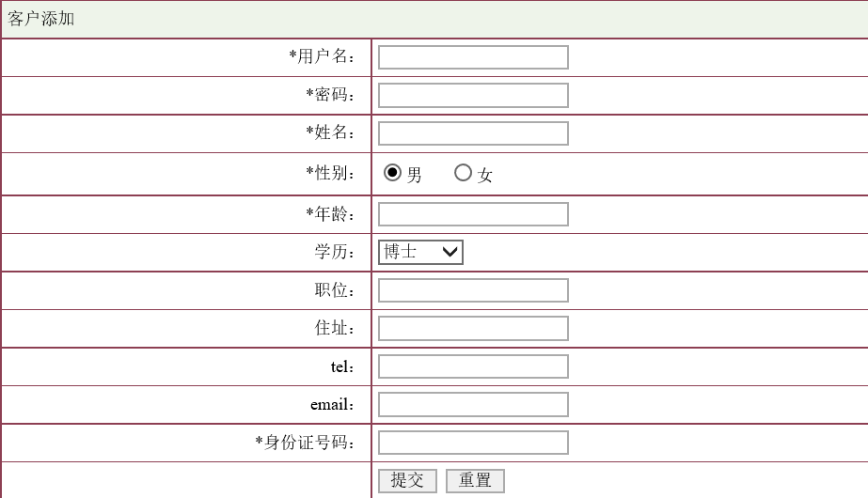The width and height of the screenshot is (868, 498).
Task: Click the 重置 reset button
Action: pyautogui.click(x=475, y=481)
